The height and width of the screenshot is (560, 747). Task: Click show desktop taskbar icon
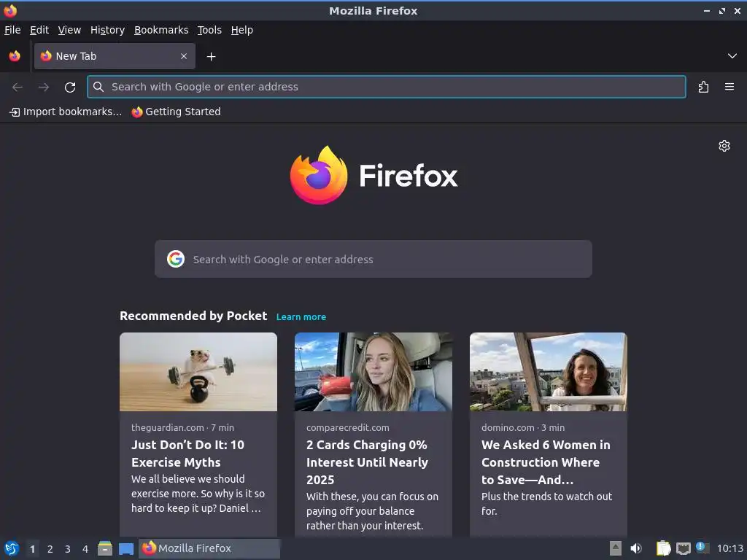tap(126, 549)
